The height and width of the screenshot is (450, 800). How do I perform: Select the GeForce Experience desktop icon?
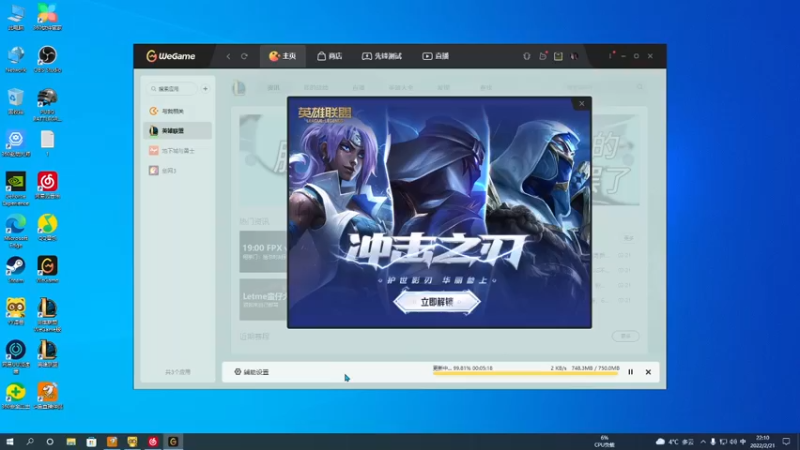click(16, 189)
